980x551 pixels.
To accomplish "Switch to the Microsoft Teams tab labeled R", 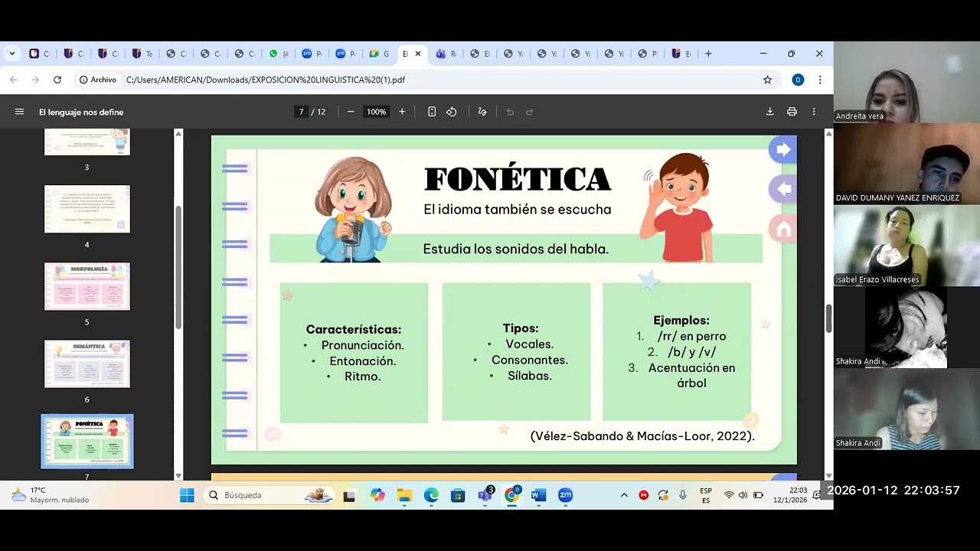I will pos(446,54).
